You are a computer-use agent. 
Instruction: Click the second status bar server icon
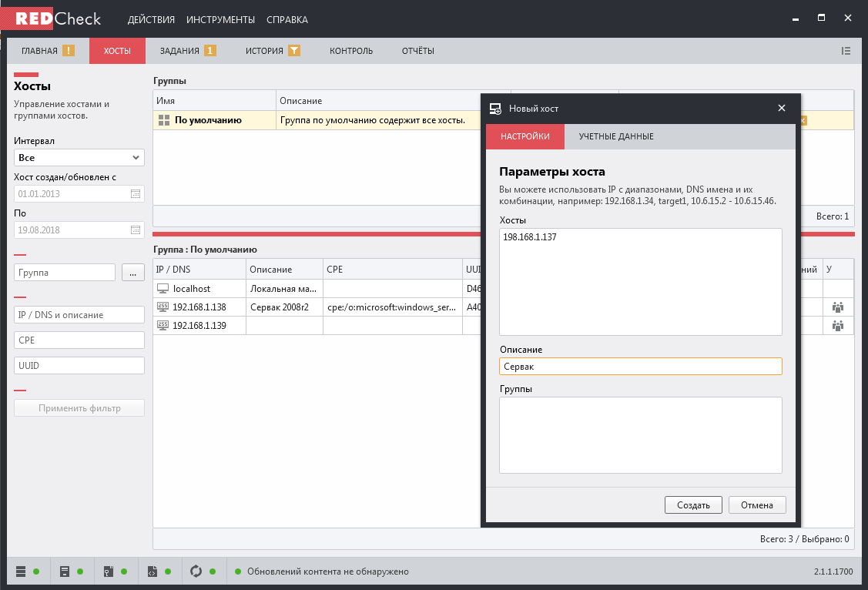[64, 572]
